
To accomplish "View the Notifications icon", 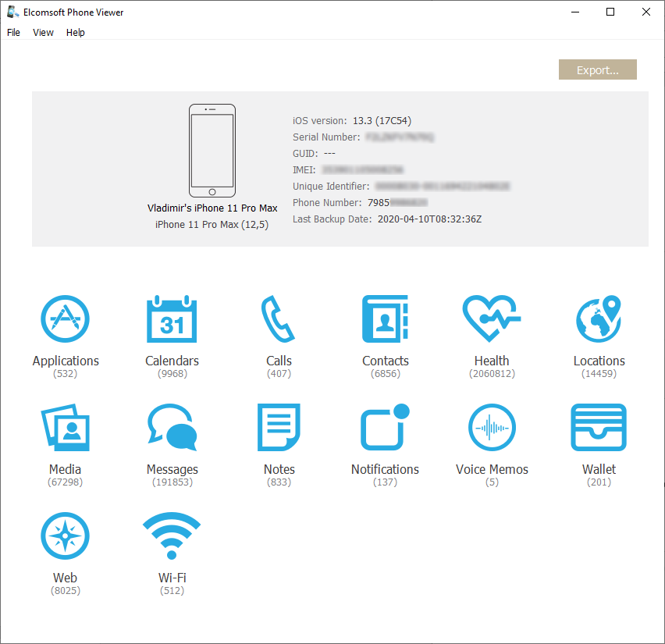I will tap(385, 428).
